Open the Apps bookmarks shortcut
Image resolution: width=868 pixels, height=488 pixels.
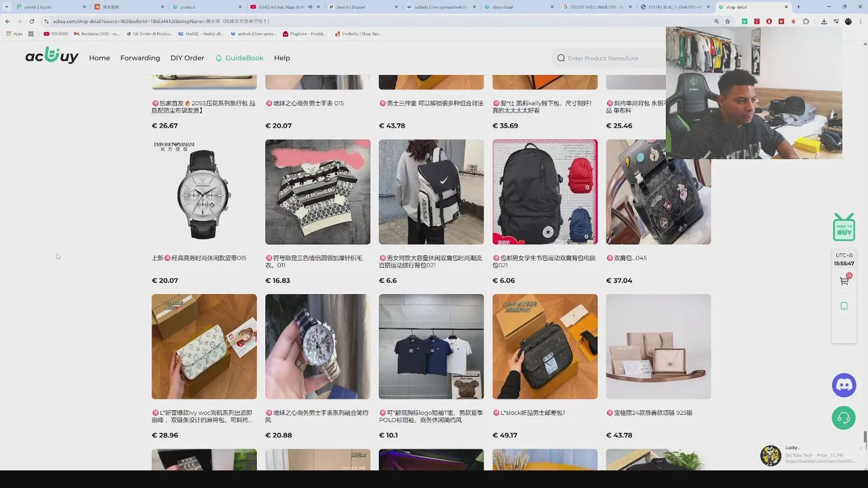[14, 33]
